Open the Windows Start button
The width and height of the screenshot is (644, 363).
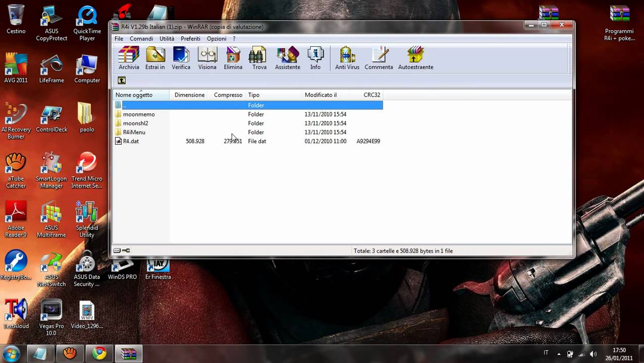(x=11, y=353)
